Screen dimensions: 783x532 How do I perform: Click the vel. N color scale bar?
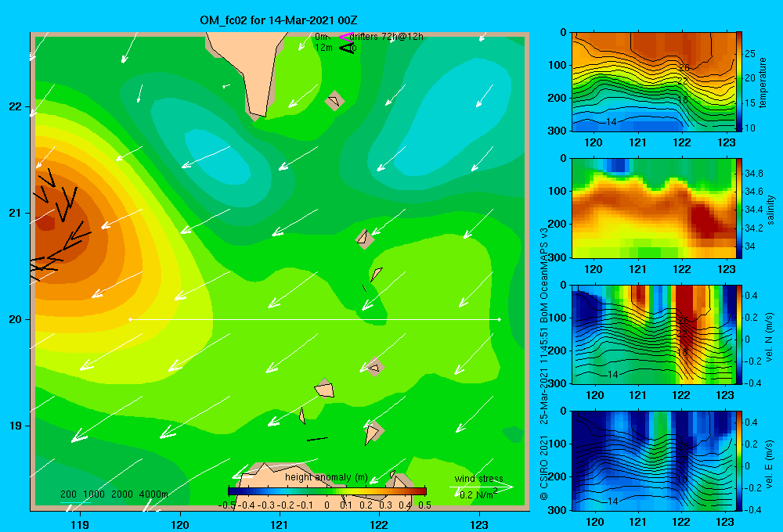[x=739, y=335]
